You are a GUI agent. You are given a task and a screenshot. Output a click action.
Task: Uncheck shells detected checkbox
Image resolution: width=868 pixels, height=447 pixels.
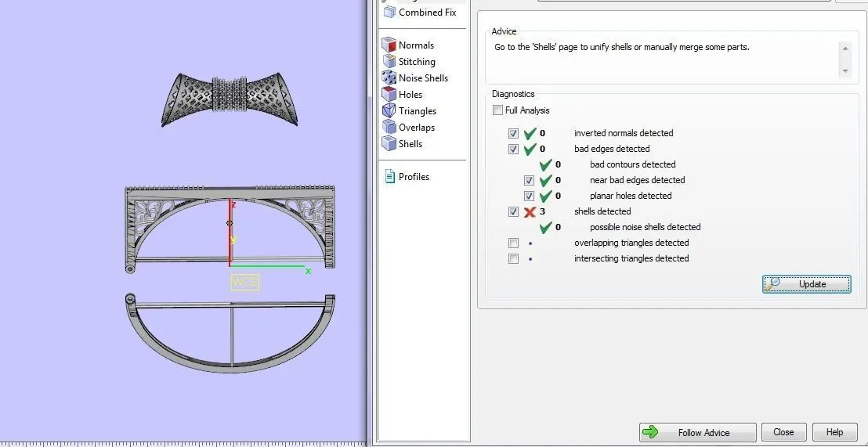point(513,211)
